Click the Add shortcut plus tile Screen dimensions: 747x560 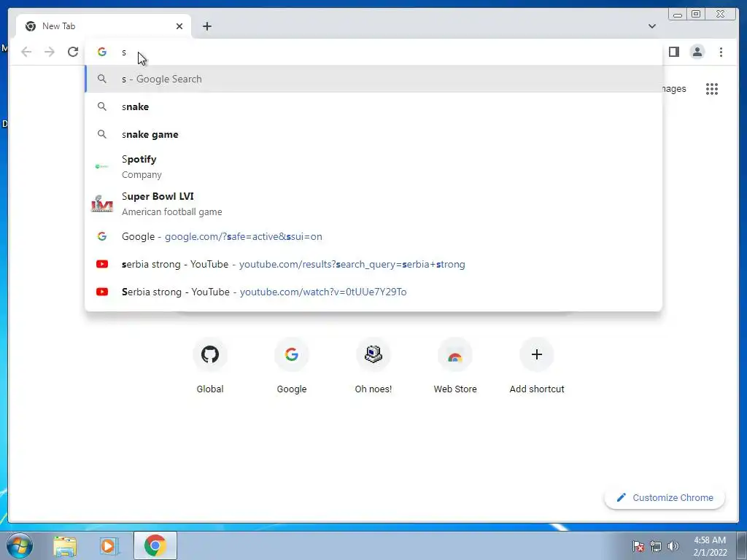(537, 366)
